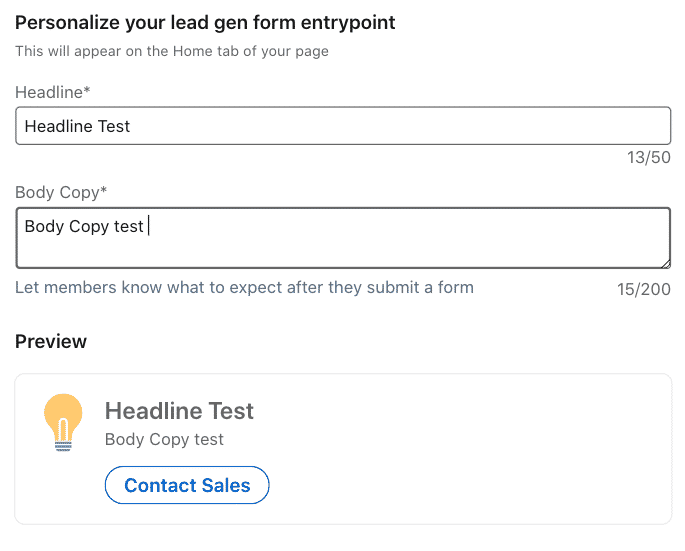Click the 15/200 character counter
685x551 pixels.
click(642, 290)
